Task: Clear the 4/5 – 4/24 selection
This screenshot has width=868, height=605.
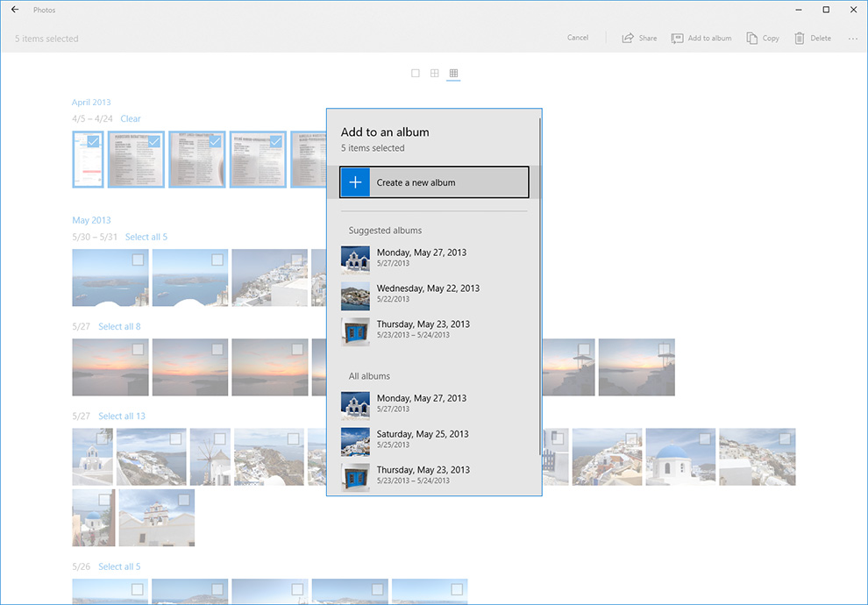Action: (131, 118)
